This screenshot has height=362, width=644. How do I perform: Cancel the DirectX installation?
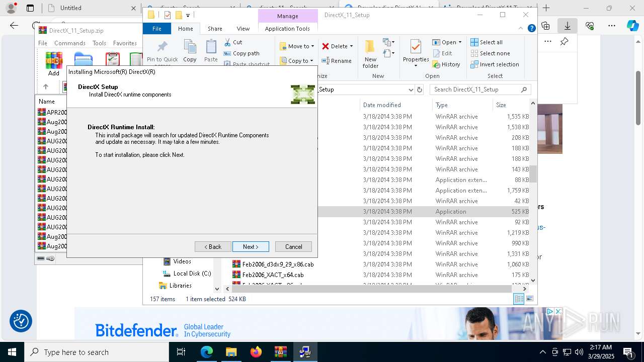(293, 247)
